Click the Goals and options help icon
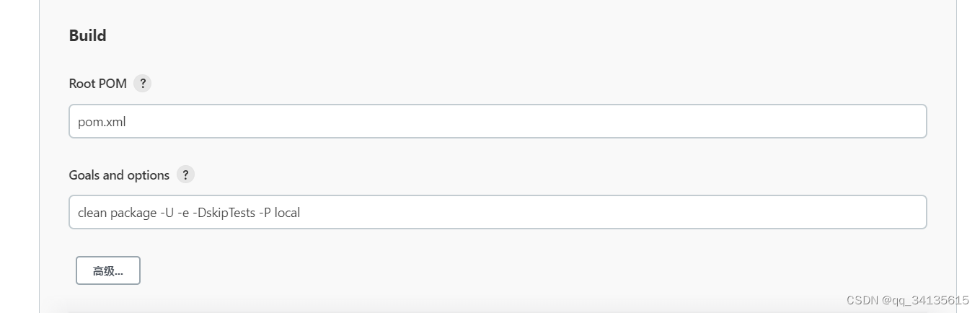980x313 pixels. tap(185, 175)
